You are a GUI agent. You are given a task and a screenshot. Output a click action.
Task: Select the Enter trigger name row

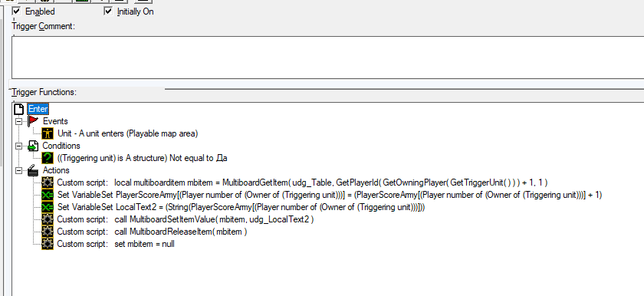pos(38,109)
